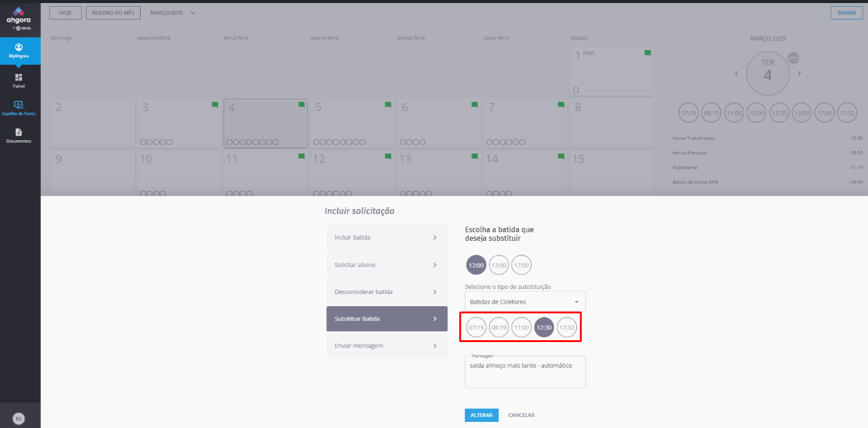
Task: Select the 12:00 punch to replace
Action: (476, 265)
